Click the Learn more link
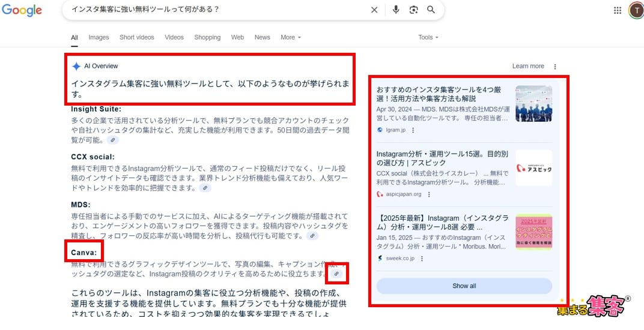This screenshot has width=644, height=330. tap(528, 66)
